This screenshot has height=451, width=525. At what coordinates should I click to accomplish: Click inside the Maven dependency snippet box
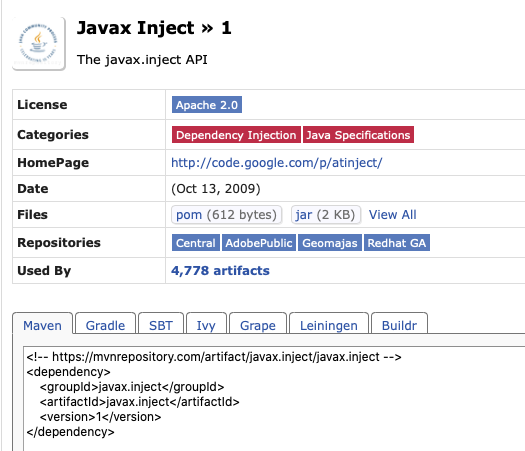pyautogui.click(x=274, y=398)
